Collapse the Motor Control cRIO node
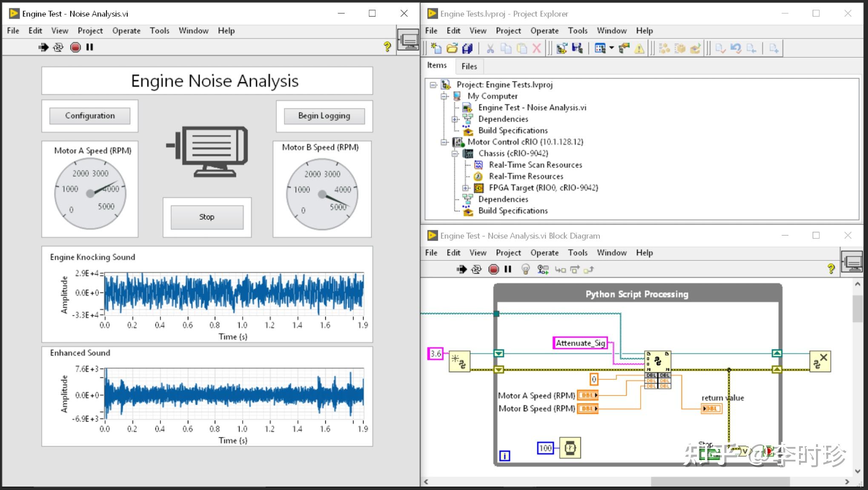This screenshot has width=868, height=490. pyautogui.click(x=444, y=142)
